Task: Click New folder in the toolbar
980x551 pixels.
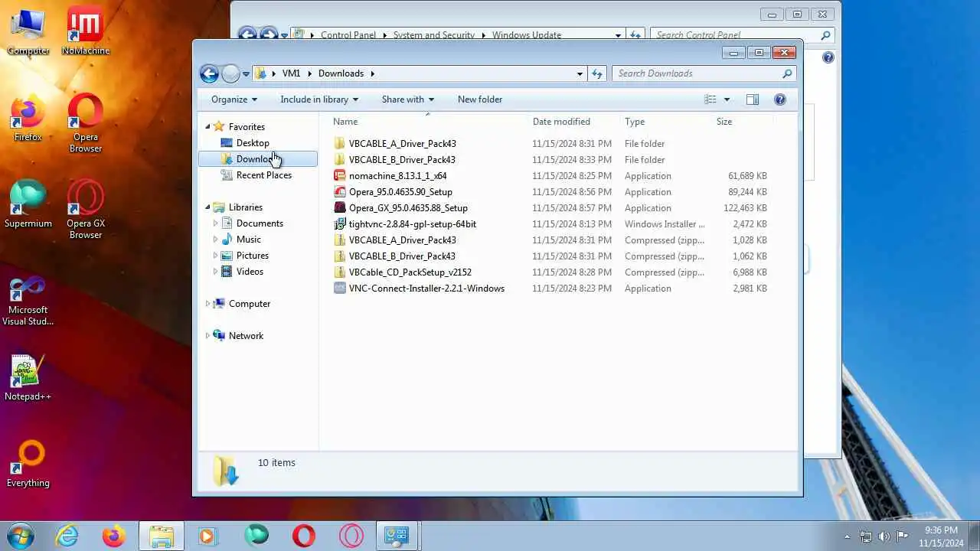Action: coord(480,99)
